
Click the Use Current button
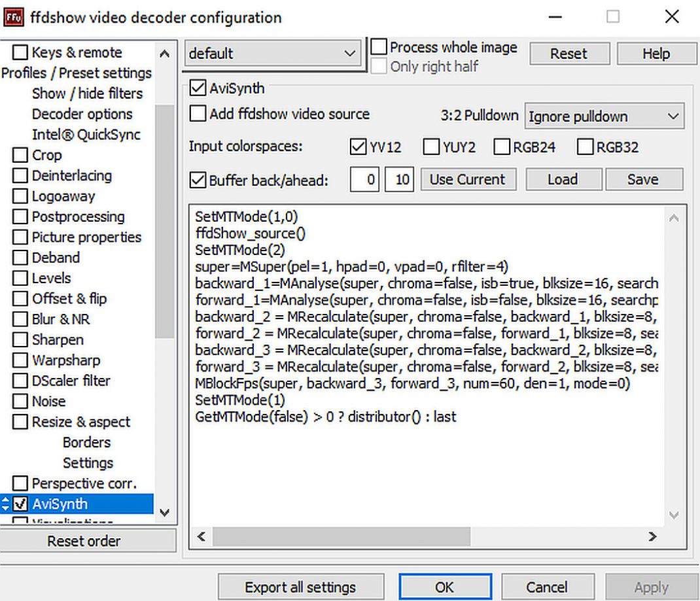click(467, 180)
